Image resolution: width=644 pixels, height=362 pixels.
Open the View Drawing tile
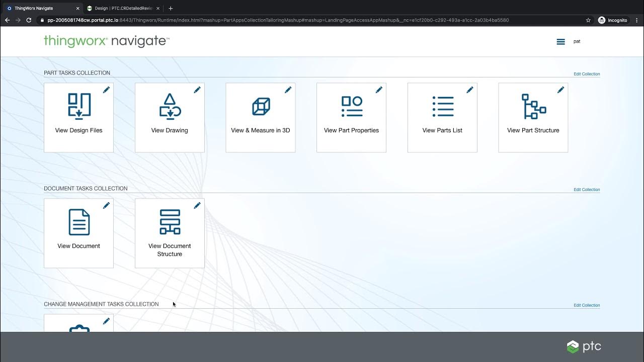[170, 118]
